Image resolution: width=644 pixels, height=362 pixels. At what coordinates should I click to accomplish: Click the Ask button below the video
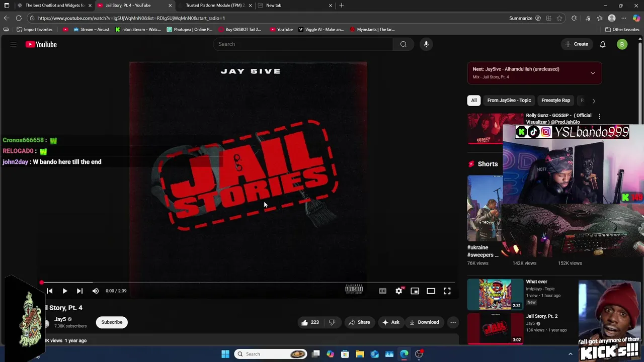[x=391, y=322]
